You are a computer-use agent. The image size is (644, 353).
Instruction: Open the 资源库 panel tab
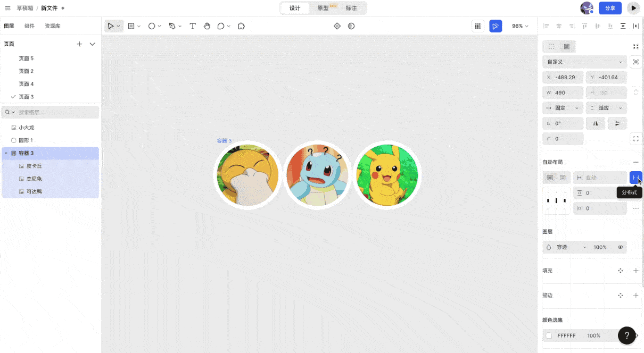(x=53, y=26)
